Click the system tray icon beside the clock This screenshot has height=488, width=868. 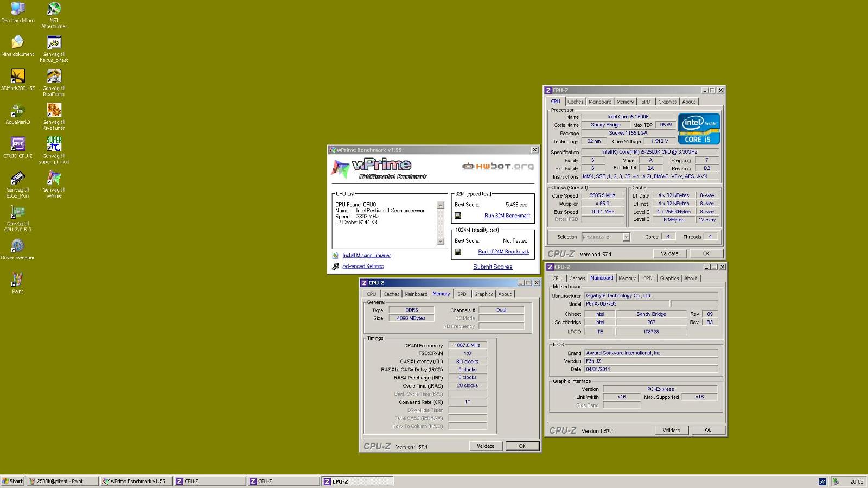pyautogui.click(x=836, y=481)
